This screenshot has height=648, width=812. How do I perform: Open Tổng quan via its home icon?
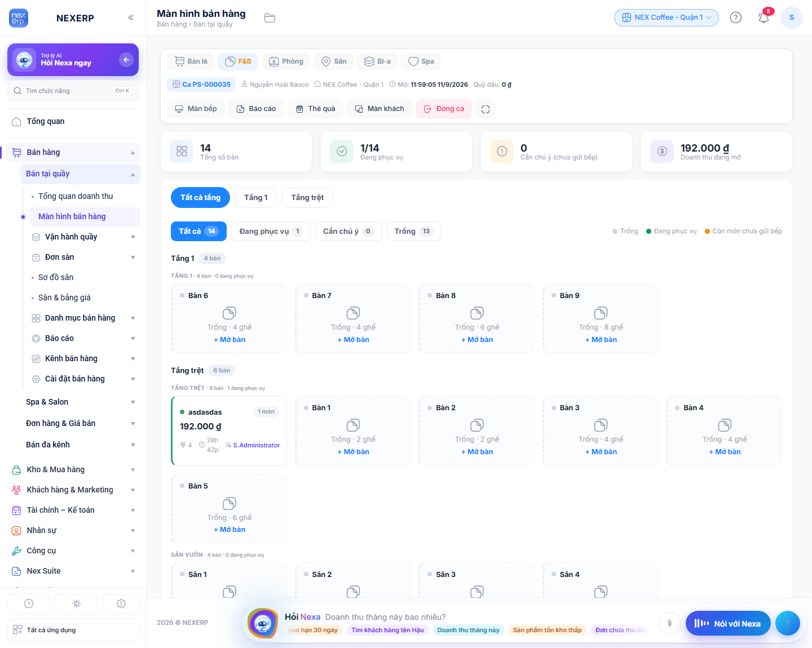click(16, 122)
